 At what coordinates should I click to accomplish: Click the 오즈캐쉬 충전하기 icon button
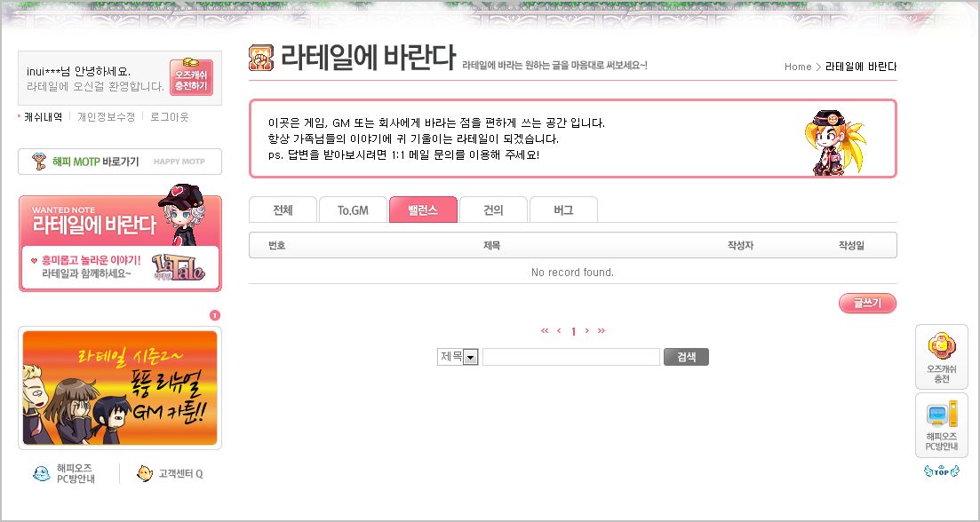tap(191, 77)
